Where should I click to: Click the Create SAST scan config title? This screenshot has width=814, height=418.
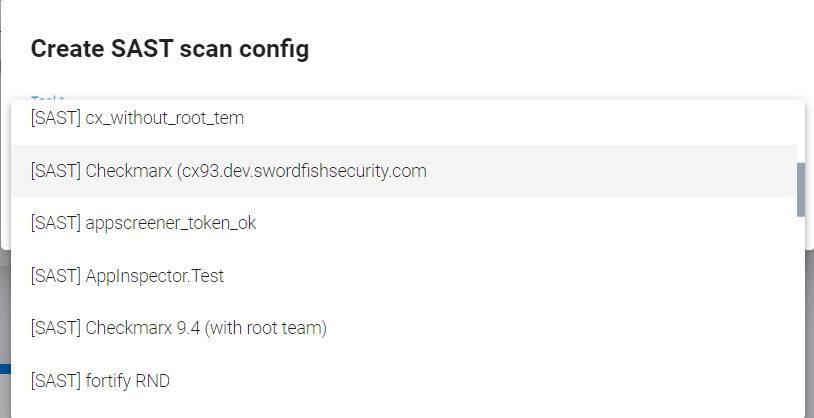[x=170, y=49]
